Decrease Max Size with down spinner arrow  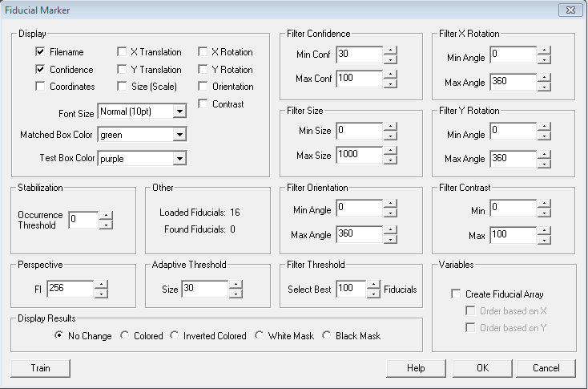(x=390, y=158)
